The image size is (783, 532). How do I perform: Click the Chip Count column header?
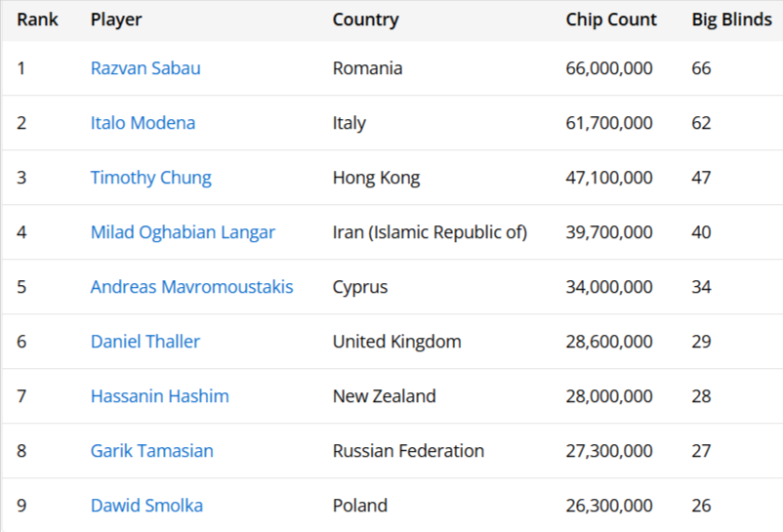(611, 20)
